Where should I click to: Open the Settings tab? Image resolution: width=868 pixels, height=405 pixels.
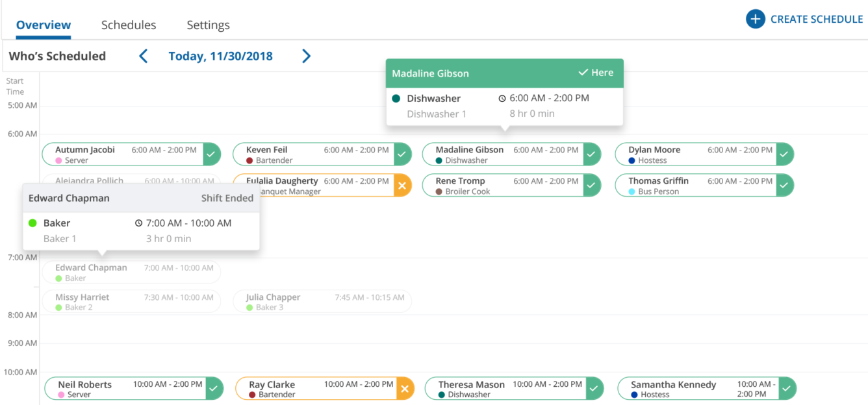(208, 25)
